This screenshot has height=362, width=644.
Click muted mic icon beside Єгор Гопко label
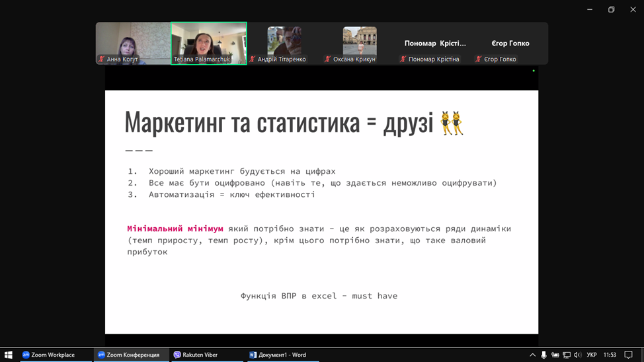pyautogui.click(x=478, y=59)
